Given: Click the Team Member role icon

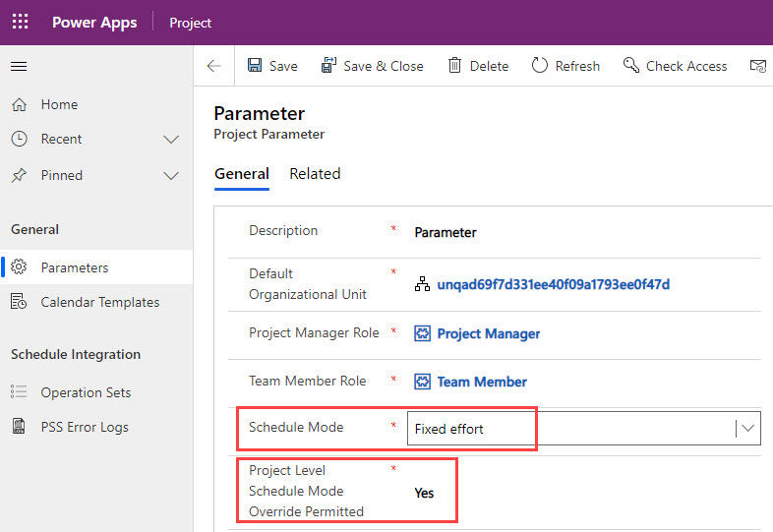Looking at the screenshot, I should (422, 382).
